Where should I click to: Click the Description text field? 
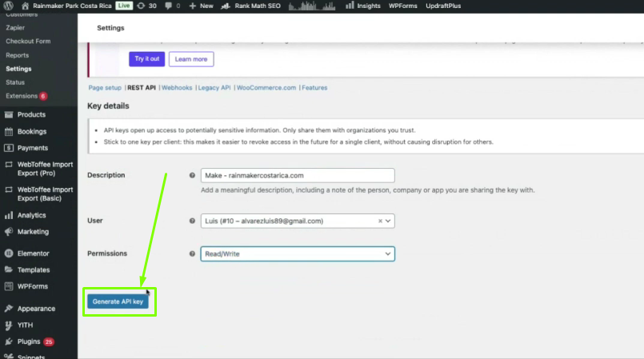coord(298,175)
